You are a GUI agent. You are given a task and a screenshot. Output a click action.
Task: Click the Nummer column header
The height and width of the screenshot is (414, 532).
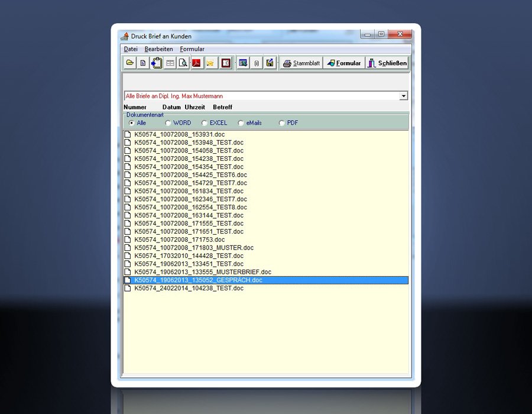click(135, 107)
